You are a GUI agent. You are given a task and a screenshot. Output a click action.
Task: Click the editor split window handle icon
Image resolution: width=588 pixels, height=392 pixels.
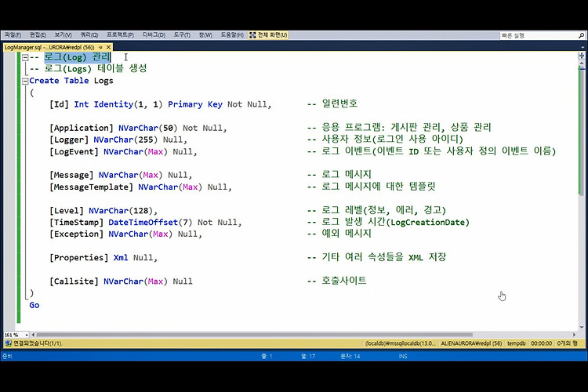[582, 56]
